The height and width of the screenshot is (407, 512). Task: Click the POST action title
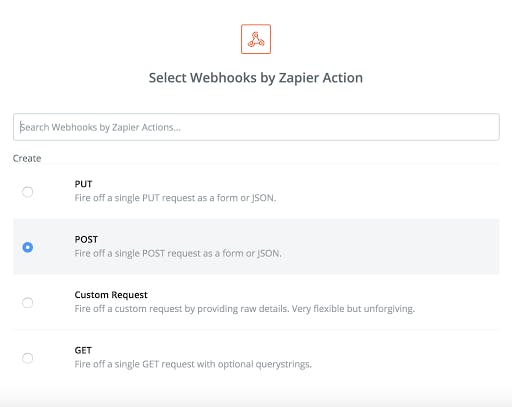point(86,239)
